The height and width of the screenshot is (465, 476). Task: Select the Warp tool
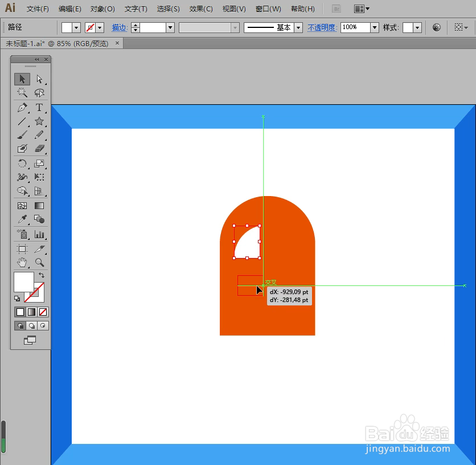tap(22, 177)
